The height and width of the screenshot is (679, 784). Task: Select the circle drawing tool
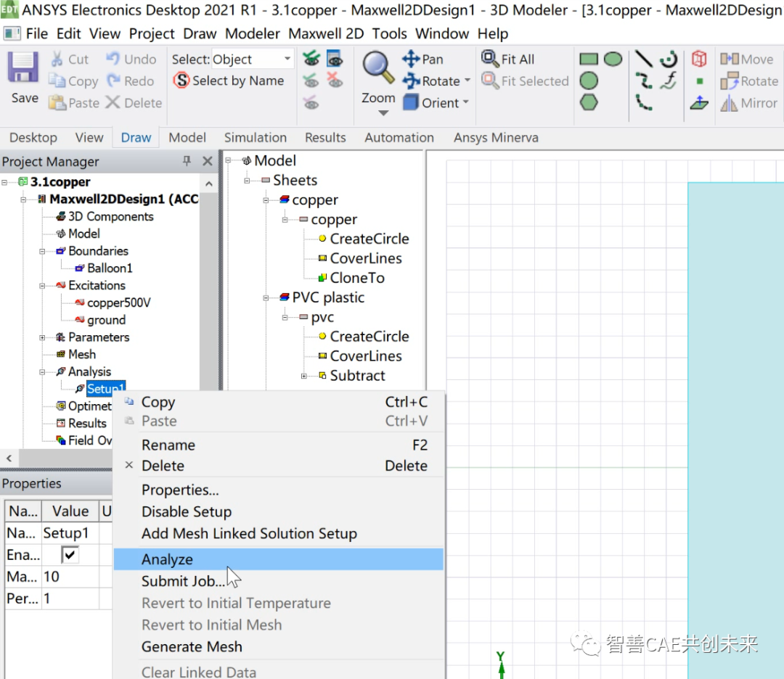589,81
